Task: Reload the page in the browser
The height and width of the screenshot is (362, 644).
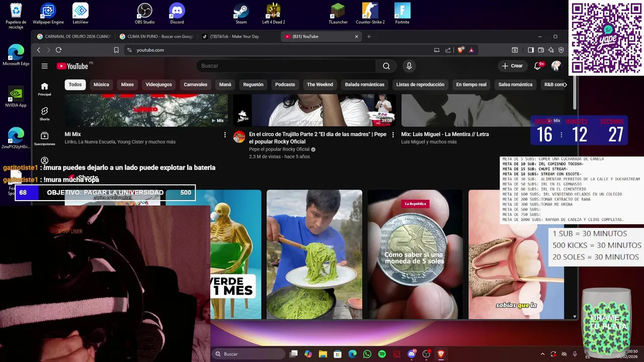Action: point(58,50)
